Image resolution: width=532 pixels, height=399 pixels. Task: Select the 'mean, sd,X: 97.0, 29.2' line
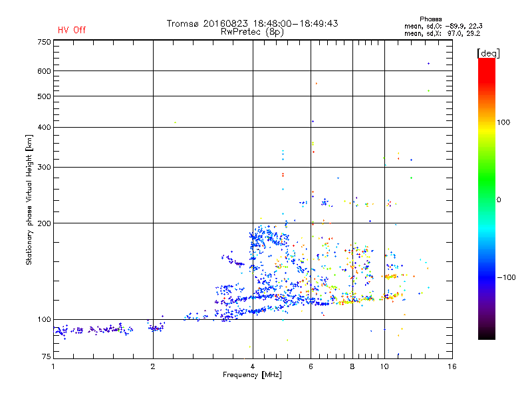pos(442,33)
